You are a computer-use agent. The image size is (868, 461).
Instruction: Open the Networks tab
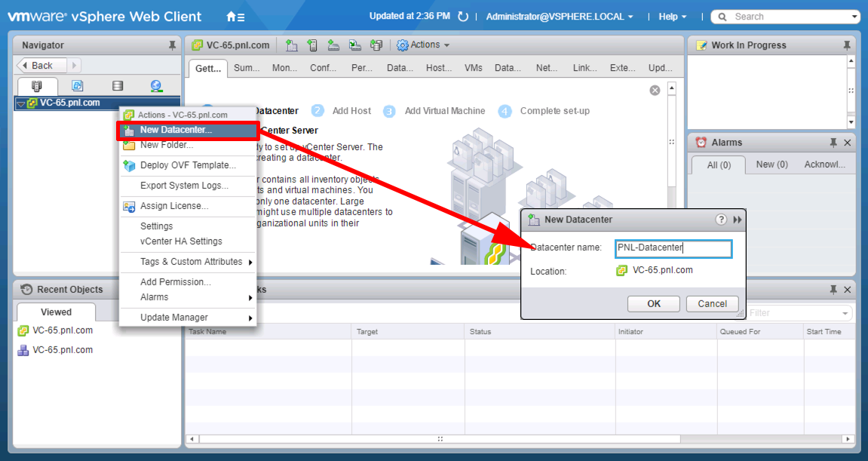click(x=547, y=68)
